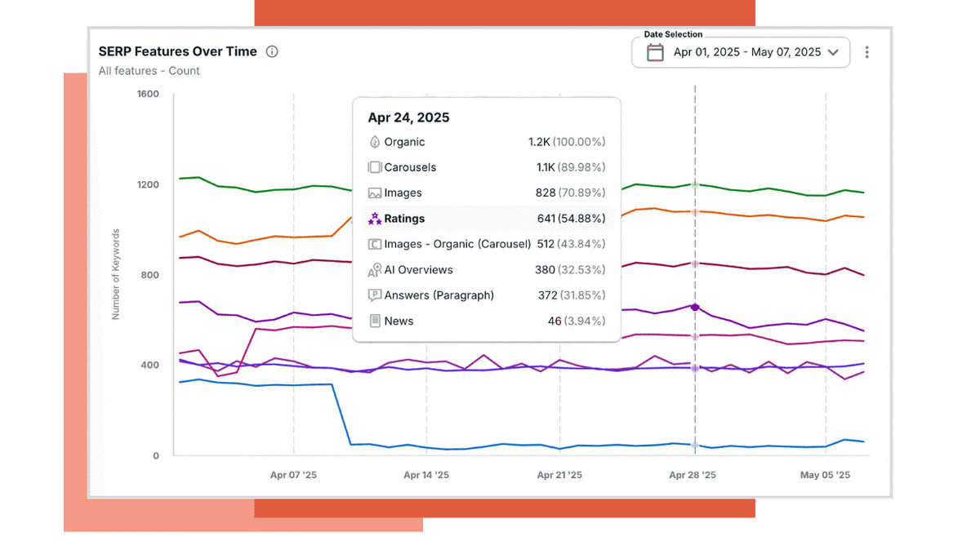The image size is (980, 541).
Task: Expand the date range dropdown chevron
Action: [833, 52]
